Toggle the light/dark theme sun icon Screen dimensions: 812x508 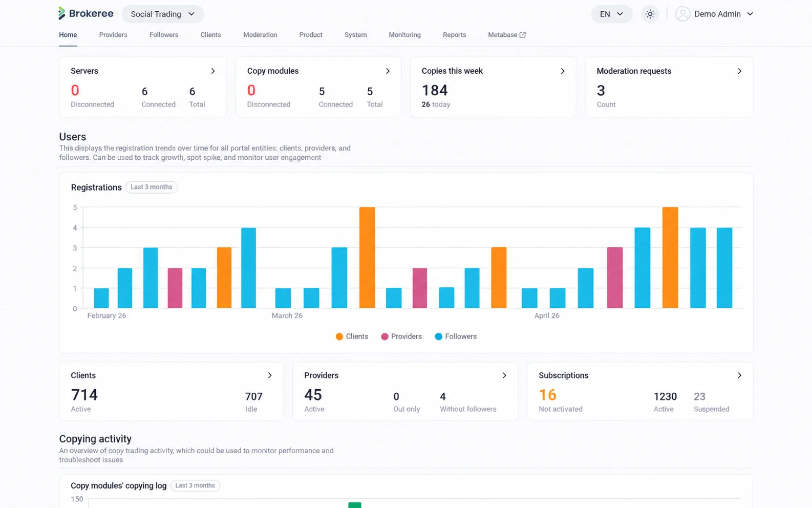point(650,14)
